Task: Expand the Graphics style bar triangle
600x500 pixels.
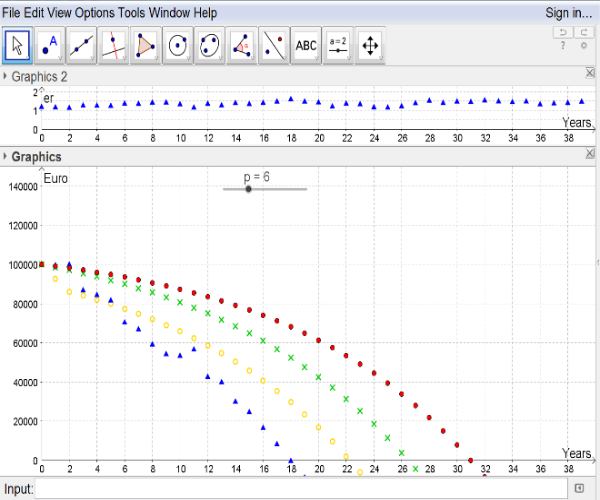Action: point(5,156)
